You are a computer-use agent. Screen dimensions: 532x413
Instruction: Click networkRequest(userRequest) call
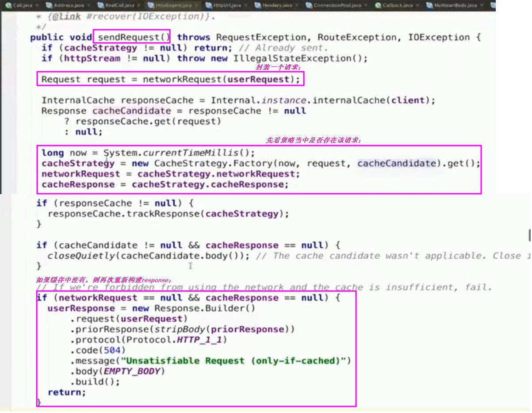point(218,80)
